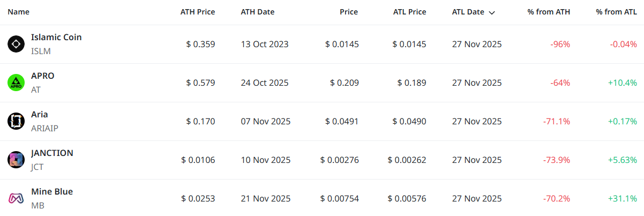Sort by the Name column header
The image size is (644, 216).
19,12
